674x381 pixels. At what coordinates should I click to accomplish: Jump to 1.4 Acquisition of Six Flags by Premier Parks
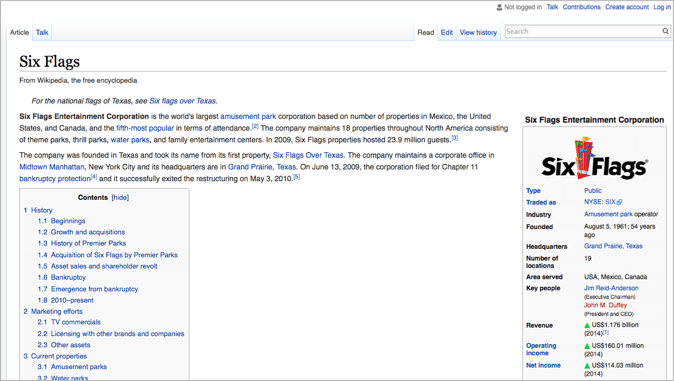click(x=107, y=255)
